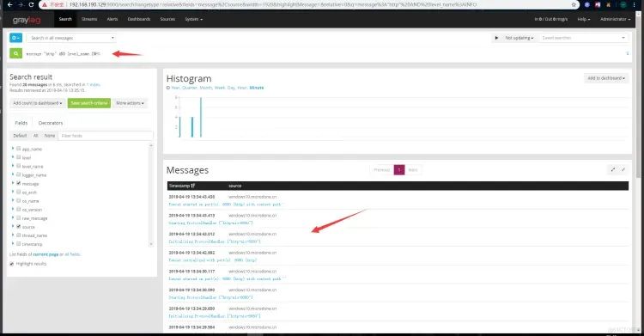644x336 pixels.
Task: Expand messages table to full width icon
Action: [613, 169]
